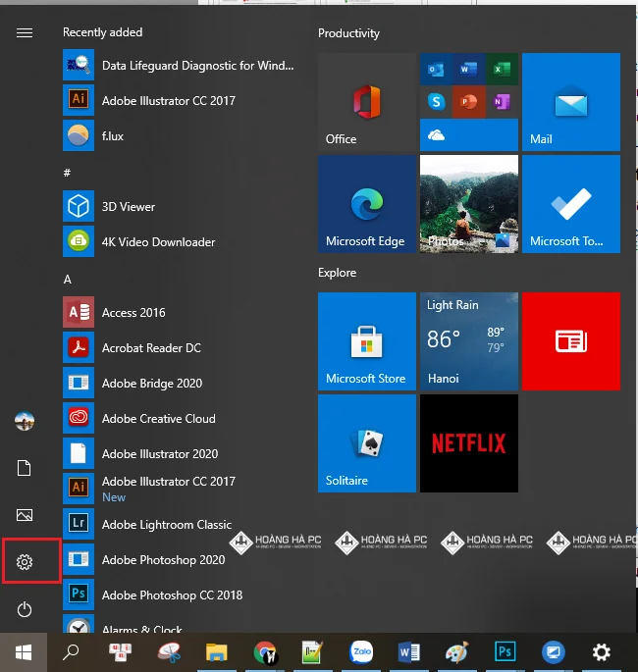Click the user account avatar
Image resolution: width=638 pixels, height=672 pixels.
tap(25, 421)
